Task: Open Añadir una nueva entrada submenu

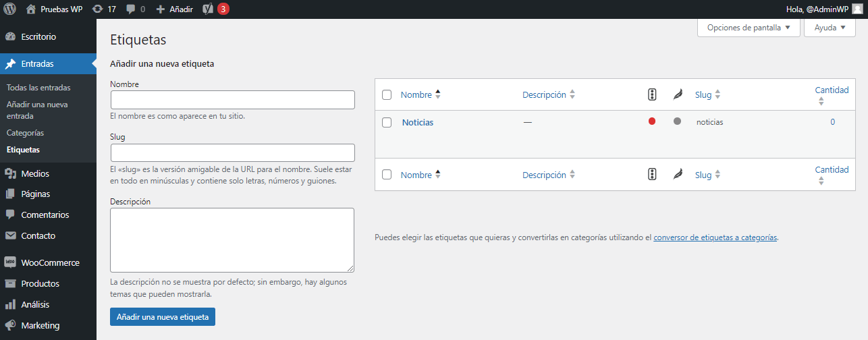Action: pos(37,110)
